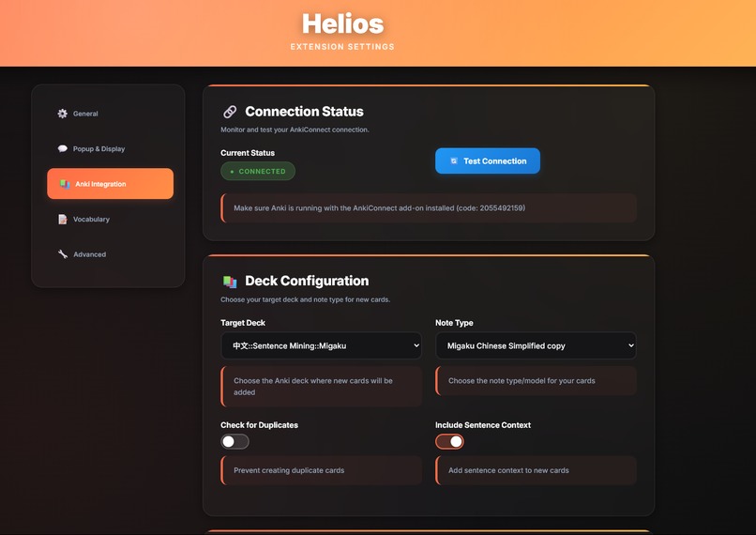This screenshot has height=535, width=756.
Task: Click the General gear icon
Action: click(63, 114)
